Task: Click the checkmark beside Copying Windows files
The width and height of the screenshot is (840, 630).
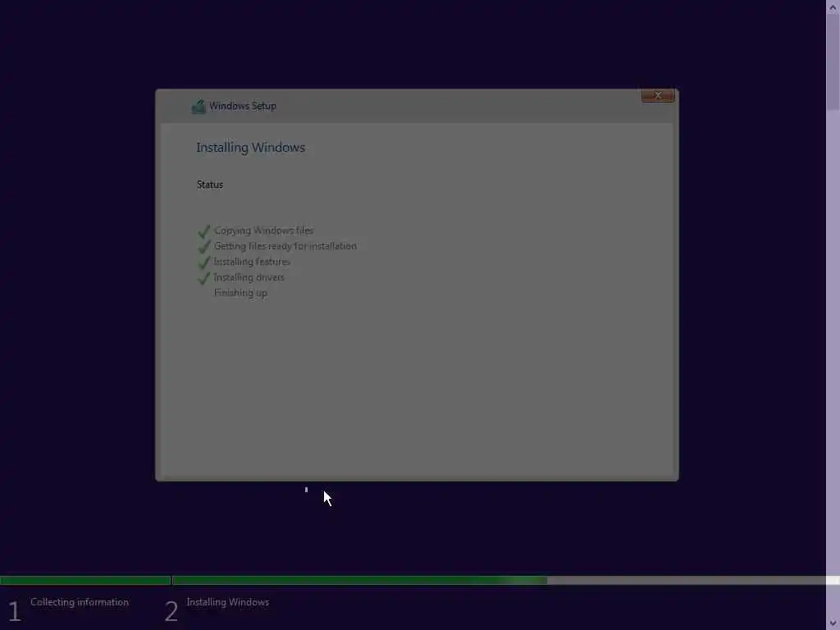Action: pos(203,231)
